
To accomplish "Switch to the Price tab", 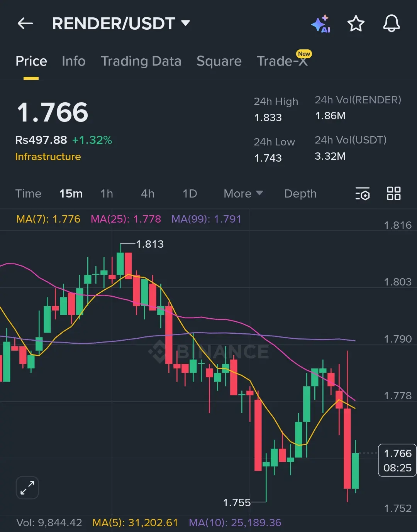I will [x=31, y=61].
